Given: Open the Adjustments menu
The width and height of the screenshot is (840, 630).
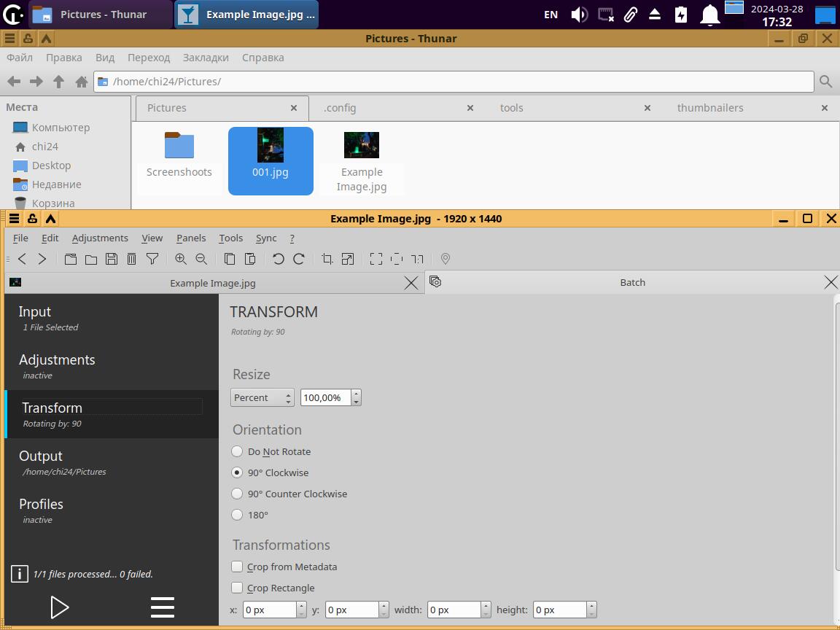Looking at the screenshot, I should click(x=100, y=238).
